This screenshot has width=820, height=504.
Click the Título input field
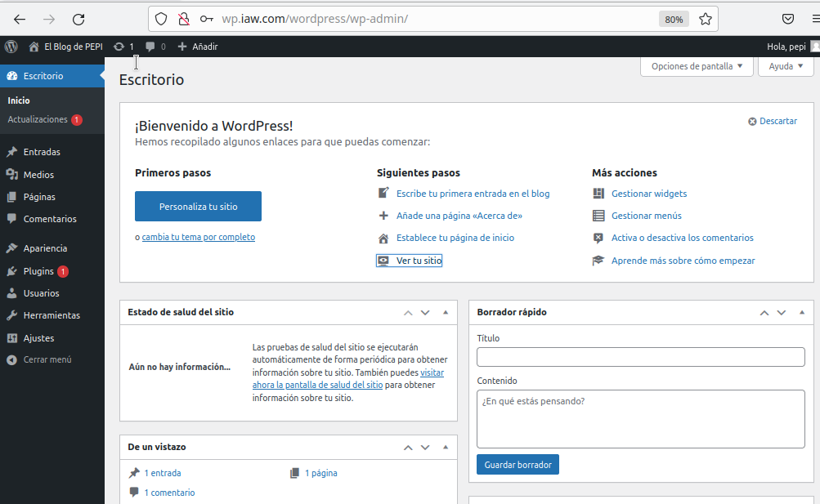[640, 357]
